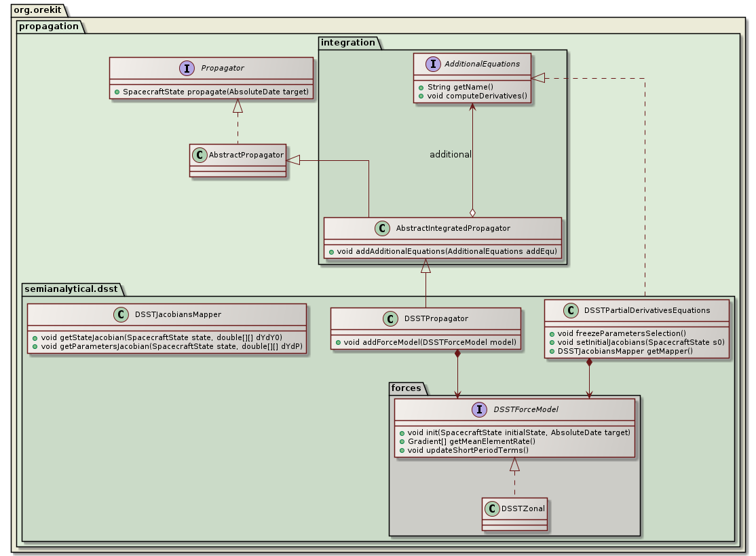Viewport: 756px width, 556px height.
Task: Select the interface icon on AdditionalEquations
Action: click(x=434, y=64)
